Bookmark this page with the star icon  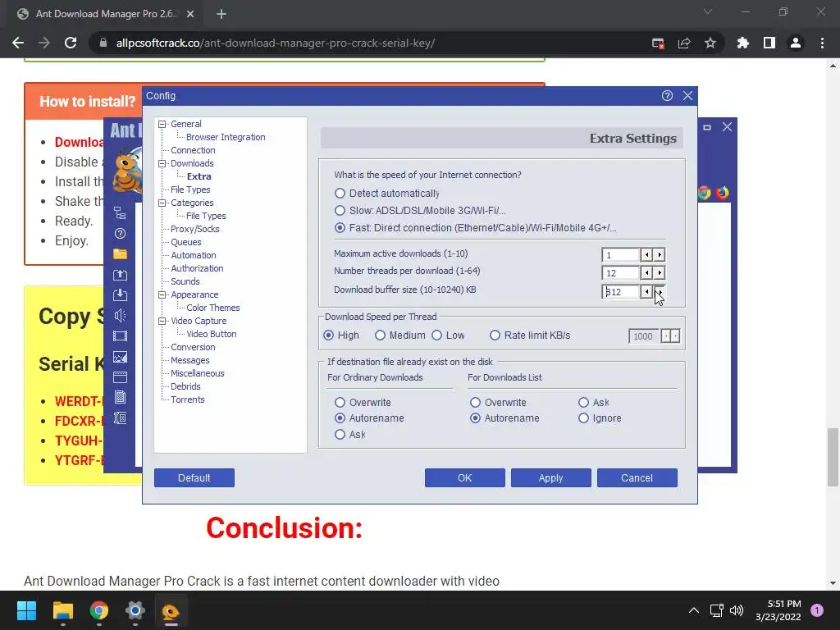point(710,43)
